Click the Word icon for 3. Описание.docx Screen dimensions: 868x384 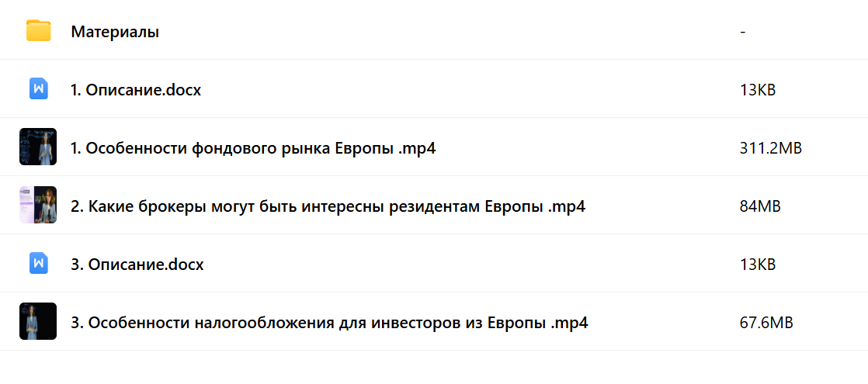[38, 264]
